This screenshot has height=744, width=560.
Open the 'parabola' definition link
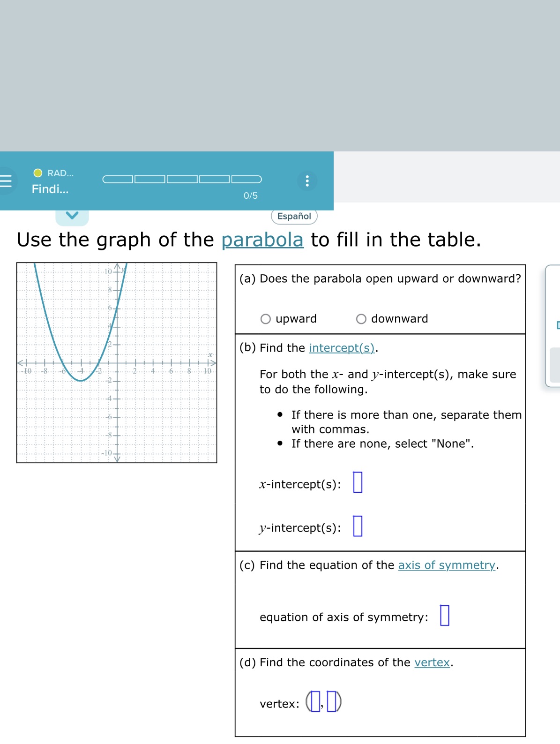[x=263, y=240]
